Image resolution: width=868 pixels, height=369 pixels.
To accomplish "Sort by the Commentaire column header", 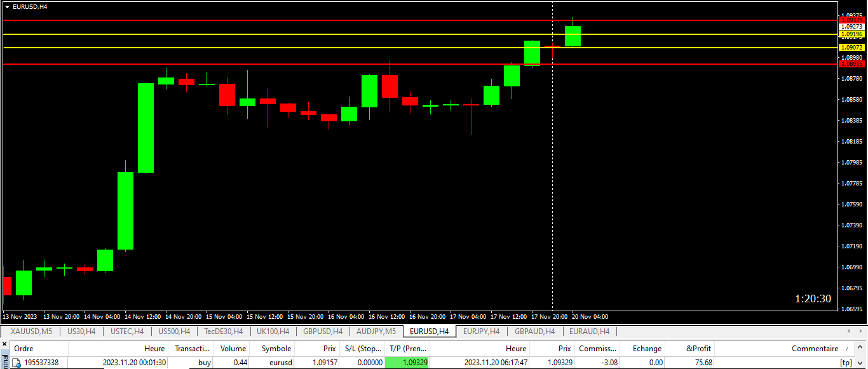I will pyautogui.click(x=815, y=349).
